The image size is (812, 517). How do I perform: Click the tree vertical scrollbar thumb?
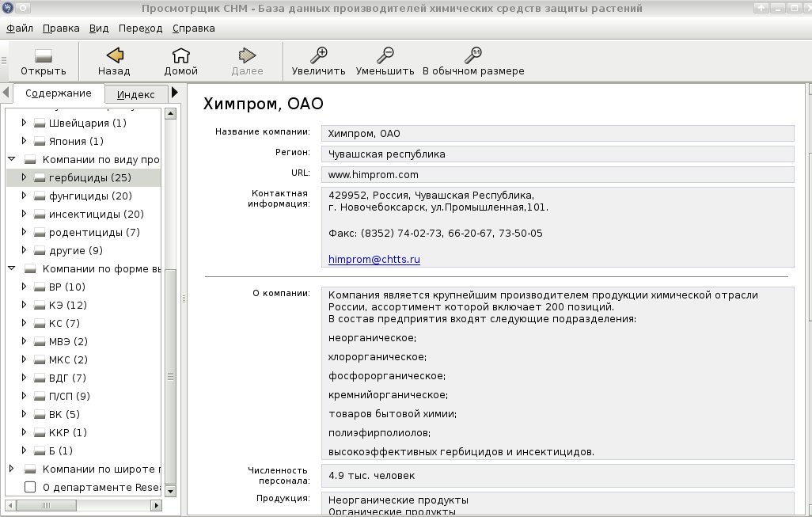(x=170, y=377)
